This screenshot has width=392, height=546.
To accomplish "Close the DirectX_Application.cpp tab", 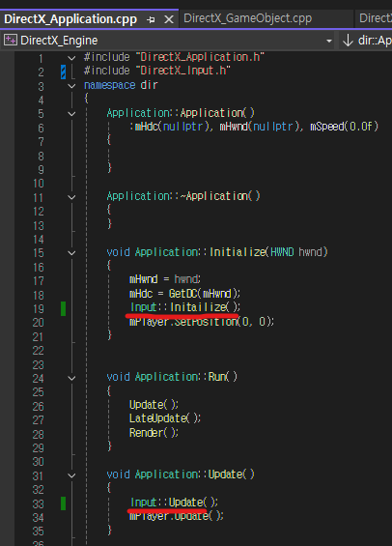I will [x=169, y=19].
